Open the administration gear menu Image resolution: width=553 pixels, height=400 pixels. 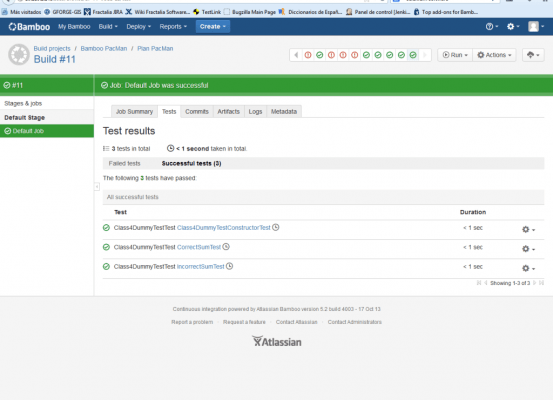(x=513, y=26)
